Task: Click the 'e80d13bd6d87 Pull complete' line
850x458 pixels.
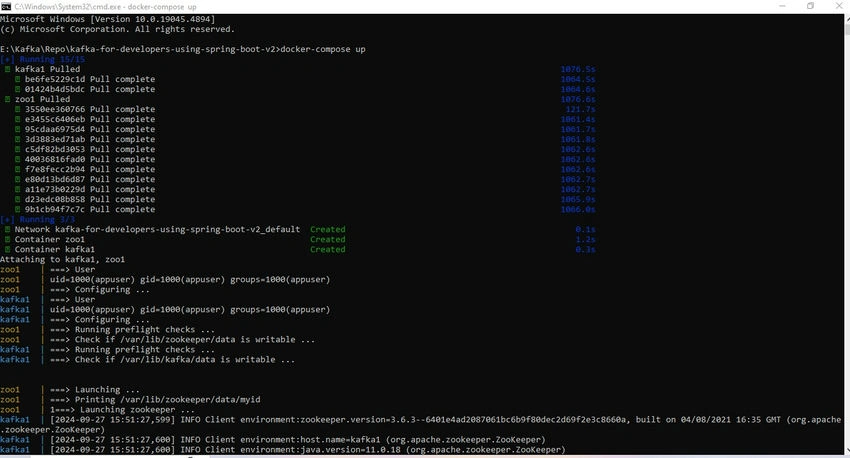Action: (x=89, y=179)
